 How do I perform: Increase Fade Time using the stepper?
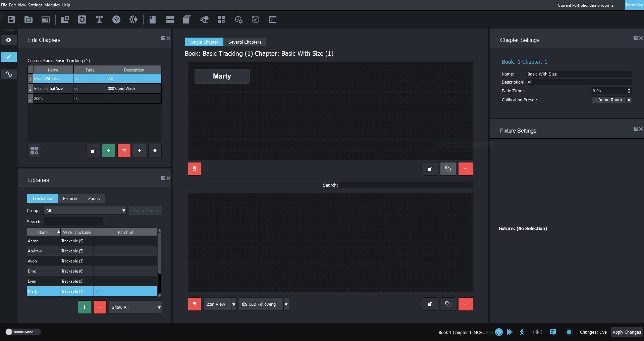pyautogui.click(x=629, y=89)
